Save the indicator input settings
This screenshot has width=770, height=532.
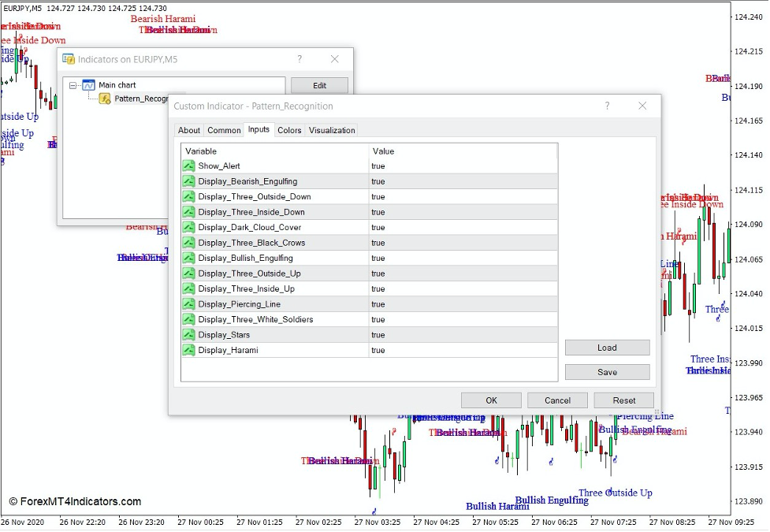pyautogui.click(x=607, y=371)
